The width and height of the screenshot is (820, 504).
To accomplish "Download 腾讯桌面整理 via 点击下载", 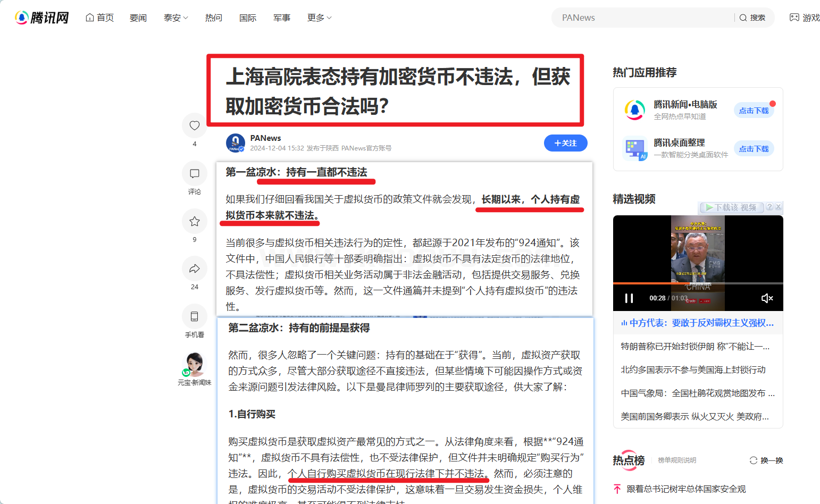I will (754, 149).
